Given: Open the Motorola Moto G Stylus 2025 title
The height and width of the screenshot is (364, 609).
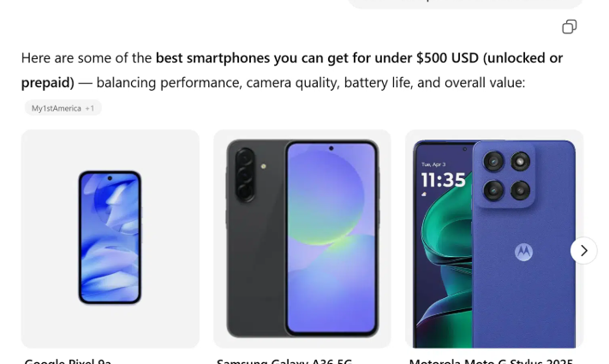Looking at the screenshot, I should click(x=491, y=361).
